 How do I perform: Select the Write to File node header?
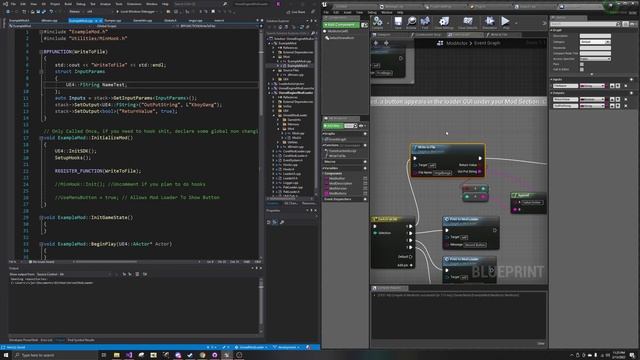(448, 149)
